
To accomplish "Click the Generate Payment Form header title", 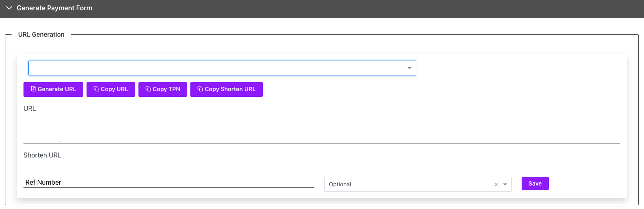I will pos(54,8).
